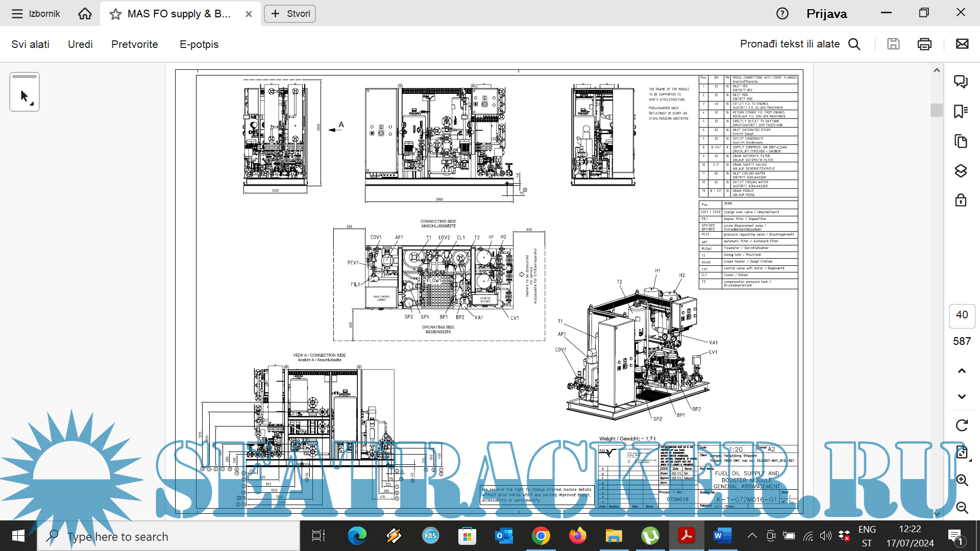This screenshot has width=980, height=551.
Task: Open the bookmarks panel icon
Action: click(x=961, y=111)
